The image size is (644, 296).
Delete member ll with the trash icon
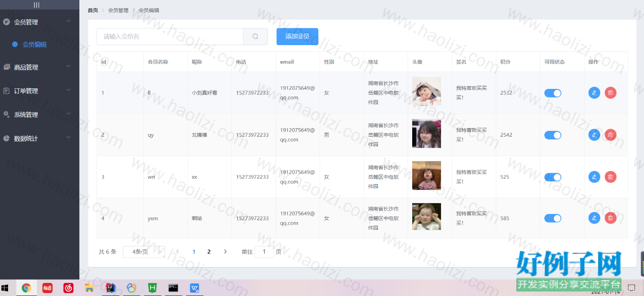click(611, 93)
